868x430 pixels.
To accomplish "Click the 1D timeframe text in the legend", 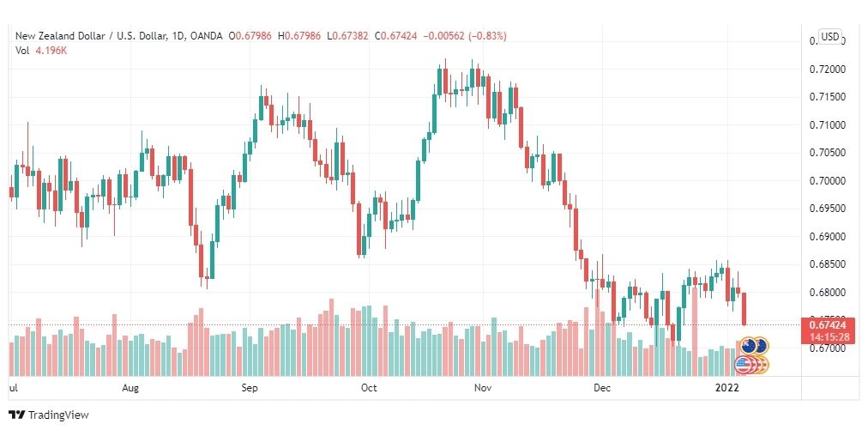I will 178,36.
